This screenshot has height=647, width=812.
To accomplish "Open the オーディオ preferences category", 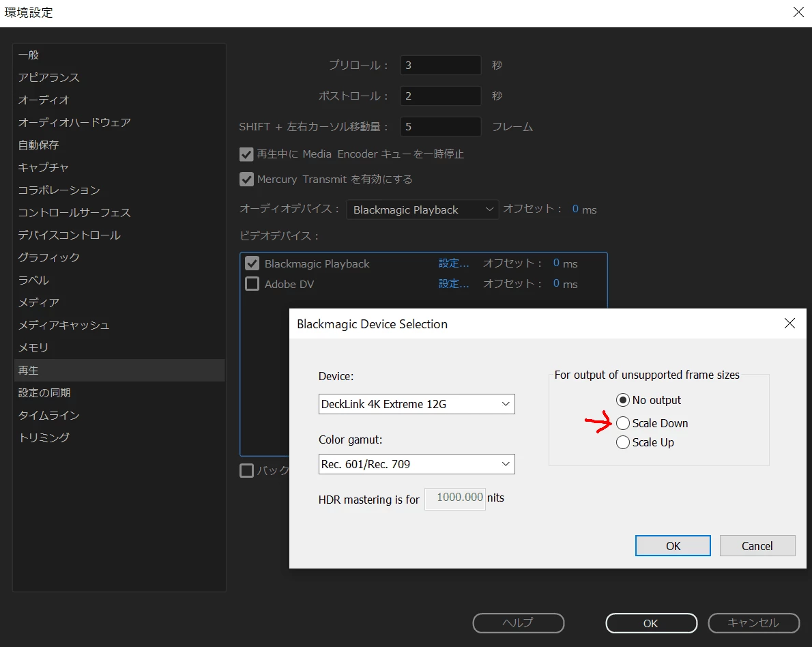I will 119,100.
